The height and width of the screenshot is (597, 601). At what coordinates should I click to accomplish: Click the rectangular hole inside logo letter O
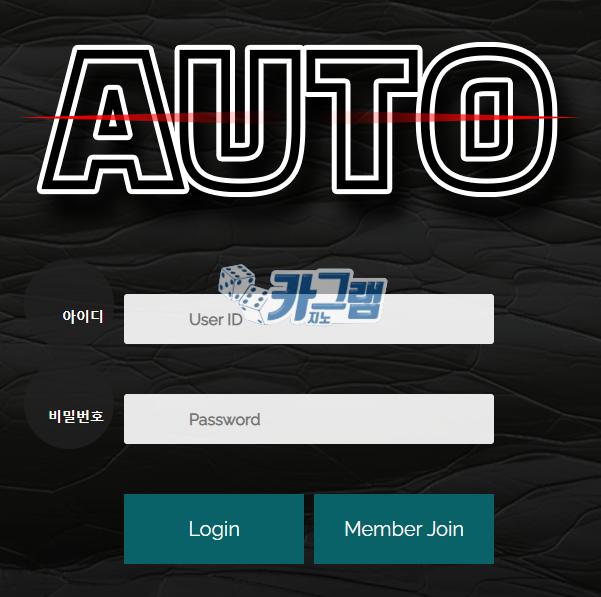point(487,119)
